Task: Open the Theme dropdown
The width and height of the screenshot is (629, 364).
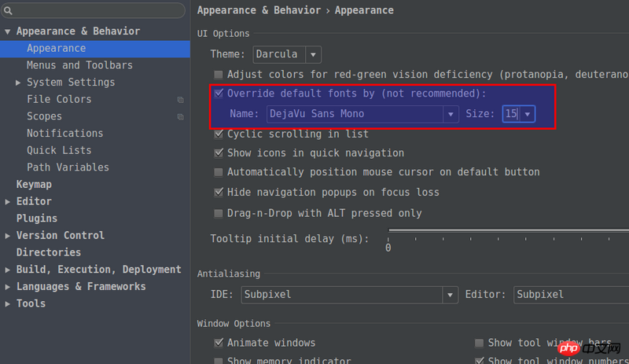Action: (x=313, y=54)
